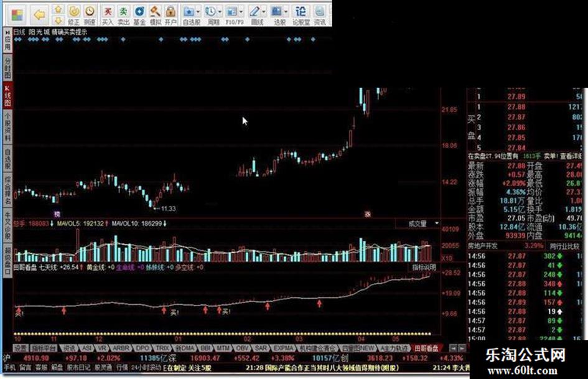
Task: Select the DPO indicator tab
Action: pos(142,349)
